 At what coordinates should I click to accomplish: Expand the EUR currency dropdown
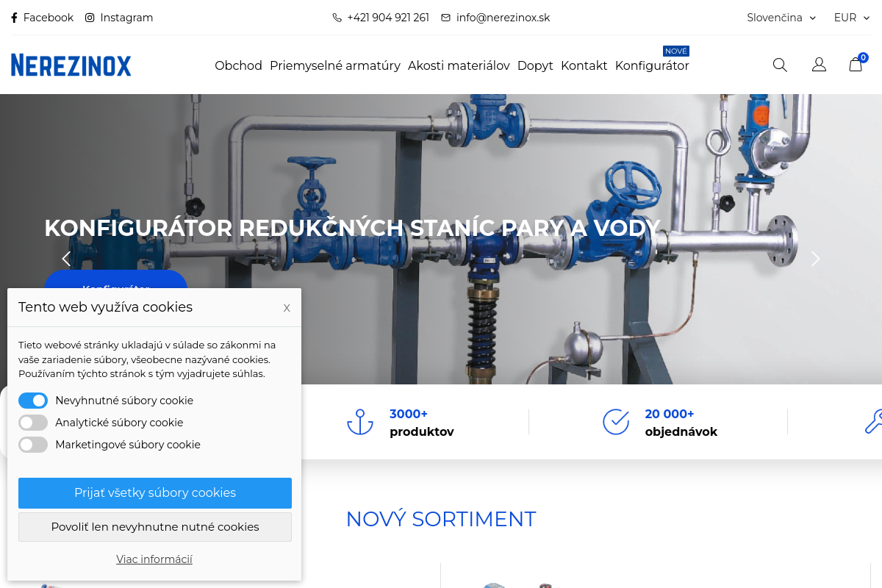coord(852,18)
